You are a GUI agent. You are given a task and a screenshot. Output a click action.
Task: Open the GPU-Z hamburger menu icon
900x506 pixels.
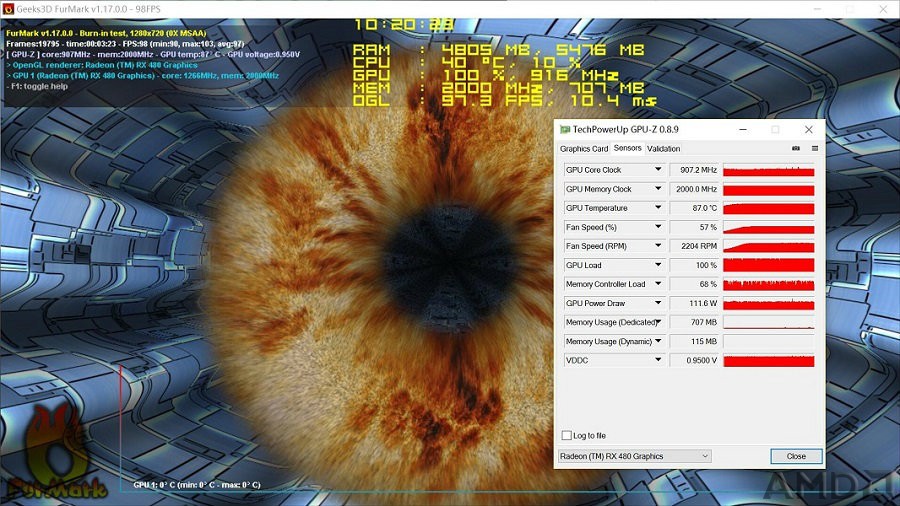click(814, 149)
